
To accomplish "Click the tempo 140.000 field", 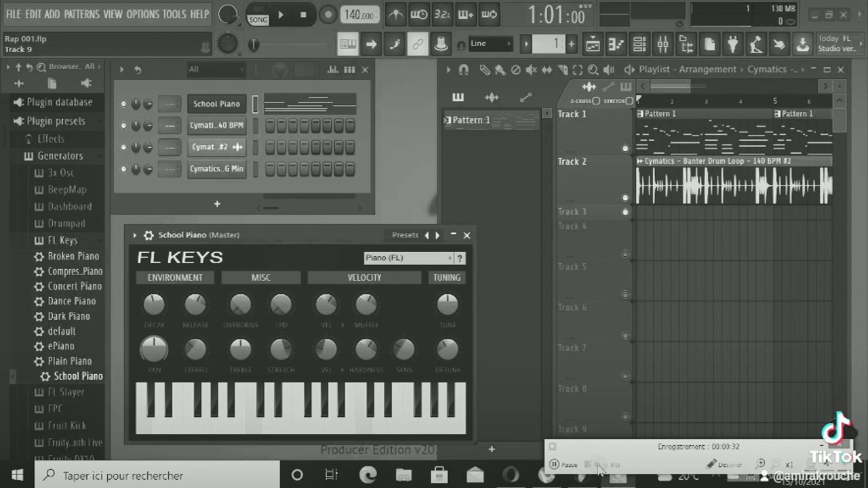I will point(359,15).
